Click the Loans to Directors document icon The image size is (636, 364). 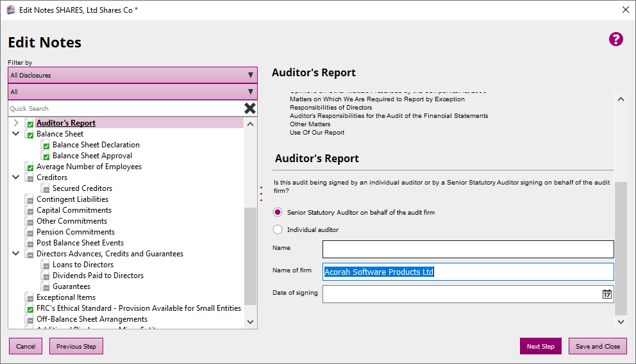pyautogui.click(x=46, y=265)
